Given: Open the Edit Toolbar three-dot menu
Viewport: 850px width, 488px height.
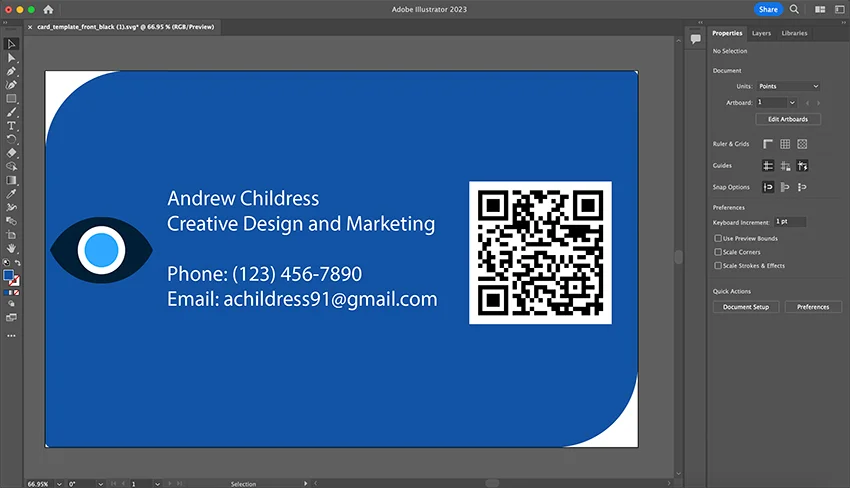Looking at the screenshot, I should (11, 336).
